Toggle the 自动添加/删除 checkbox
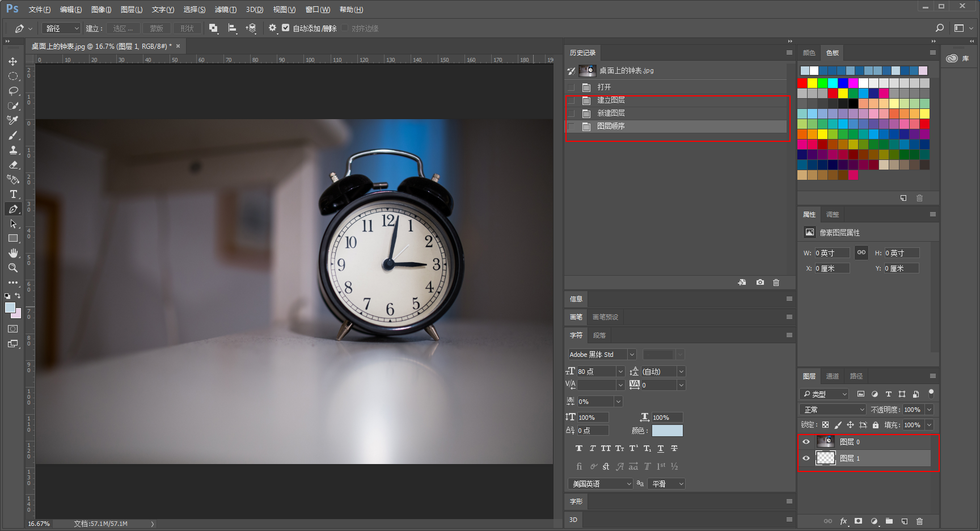 pos(286,28)
